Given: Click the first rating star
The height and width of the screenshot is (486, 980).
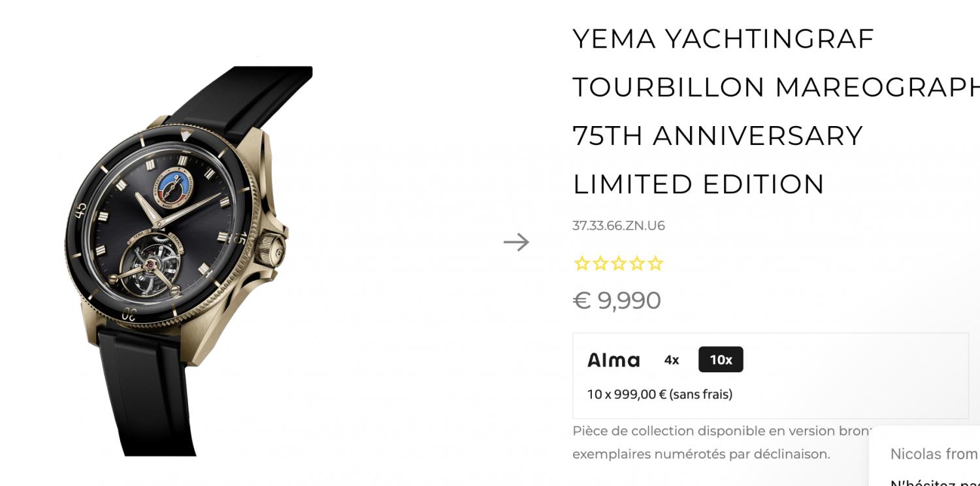Looking at the screenshot, I should (x=581, y=264).
